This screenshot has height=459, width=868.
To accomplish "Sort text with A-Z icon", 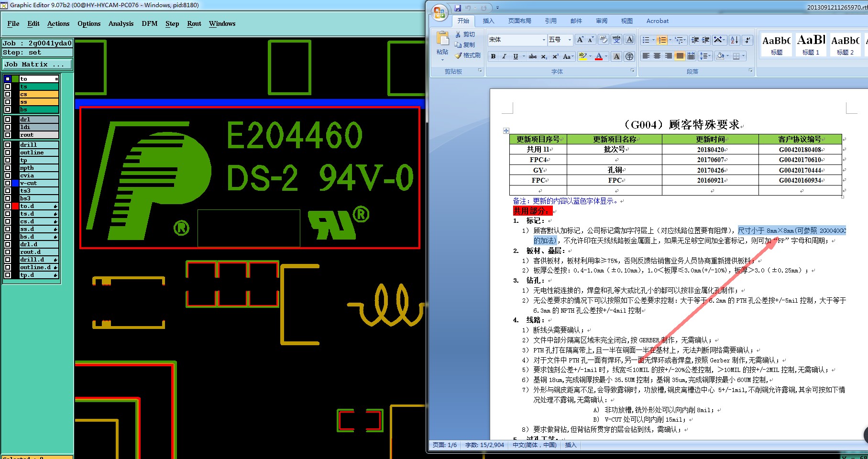I will (735, 40).
